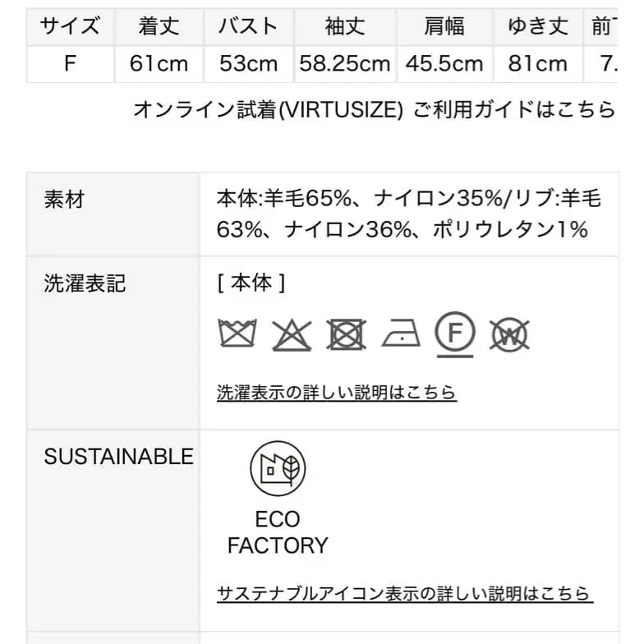This screenshot has width=644, height=644.
Task: Click the do-not-tumble-dry icon
Action: point(346,334)
